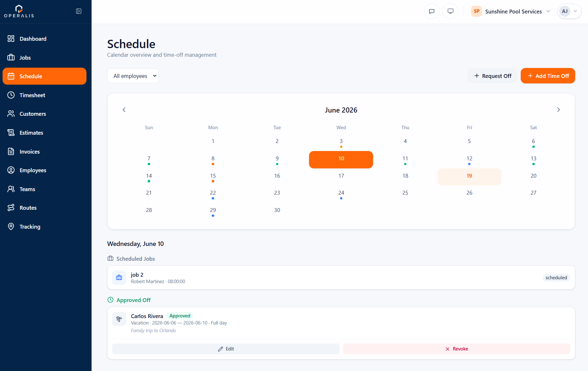Open Employees in sidebar
The height and width of the screenshot is (371, 588).
point(45,170)
